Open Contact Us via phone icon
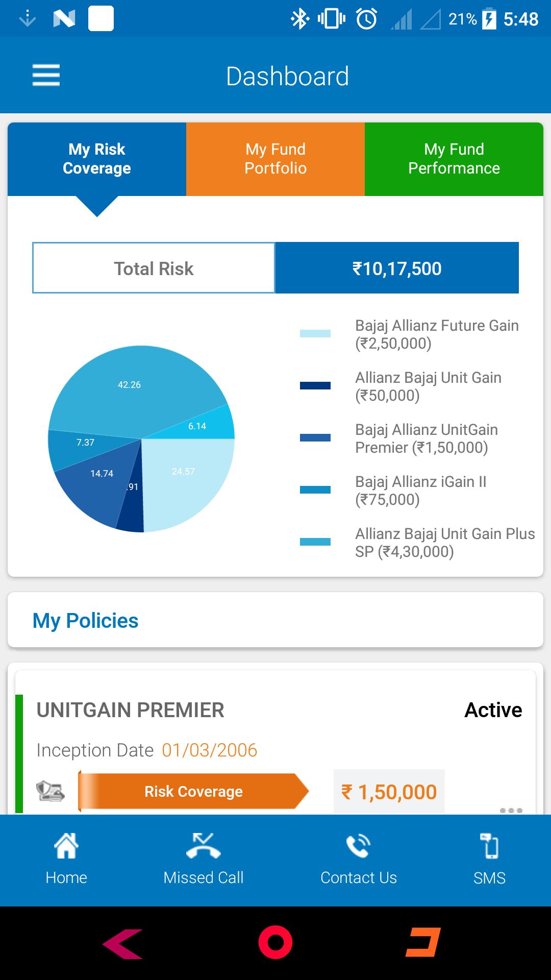Viewport: 551px width, 980px height. (x=358, y=845)
